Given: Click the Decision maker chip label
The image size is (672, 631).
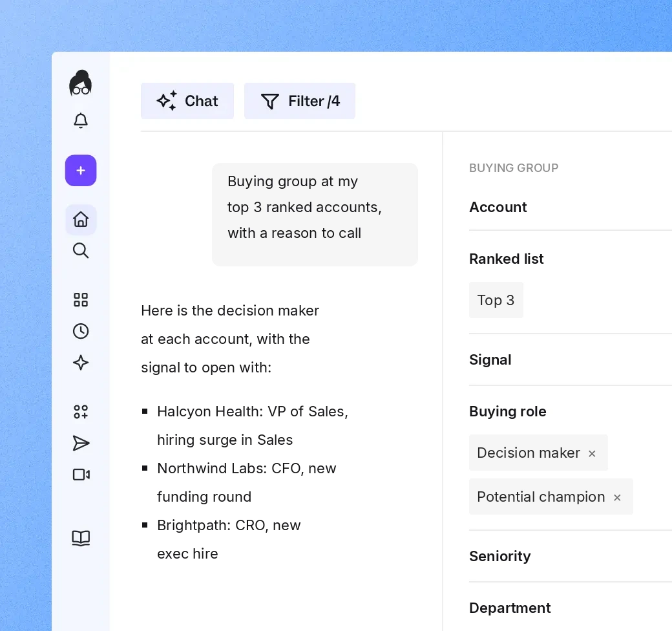Looking at the screenshot, I should click(x=529, y=453).
